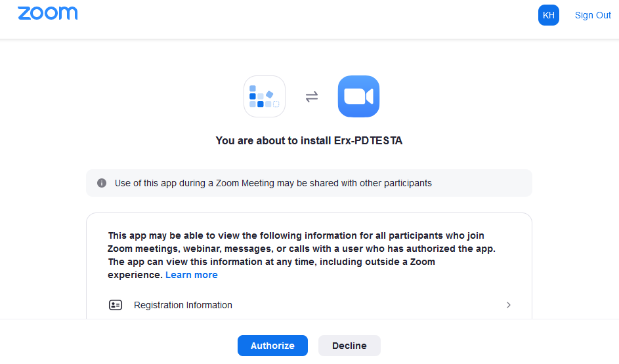Click the info icon in the notice banner
Image resolution: width=619 pixels, height=364 pixels.
point(102,183)
